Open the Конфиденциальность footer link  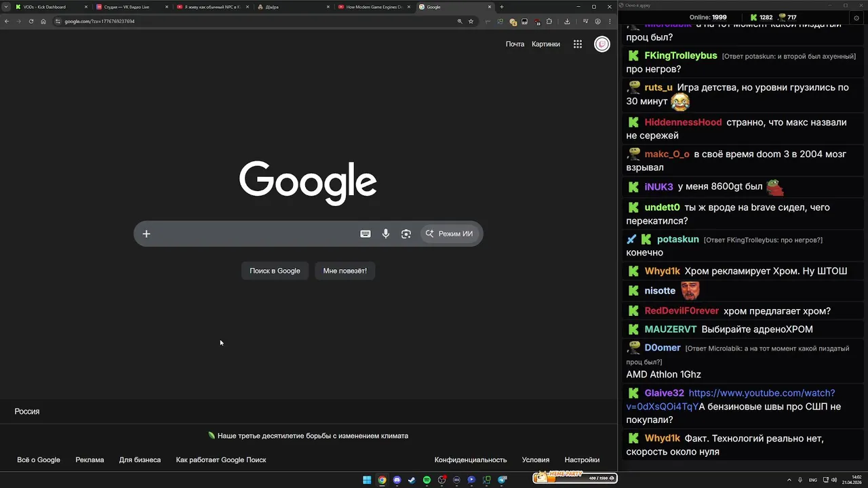point(471,460)
